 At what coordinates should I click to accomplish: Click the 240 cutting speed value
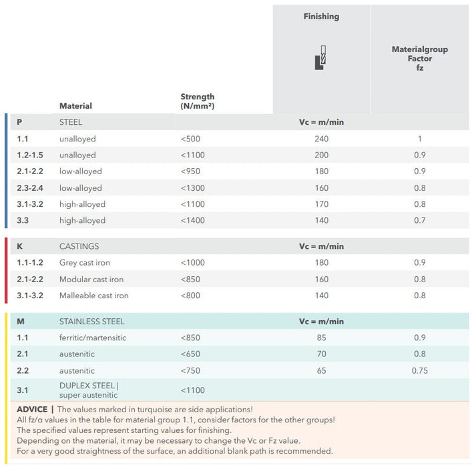[321, 139]
